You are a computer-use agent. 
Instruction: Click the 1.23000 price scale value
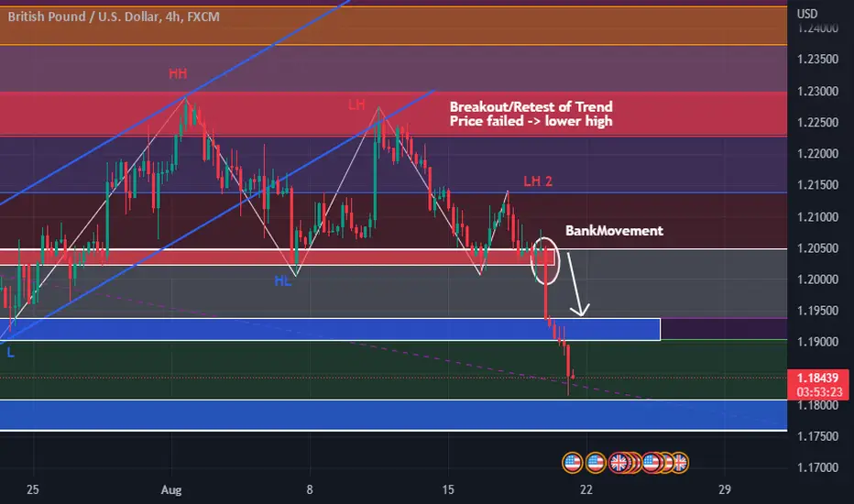(x=817, y=91)
